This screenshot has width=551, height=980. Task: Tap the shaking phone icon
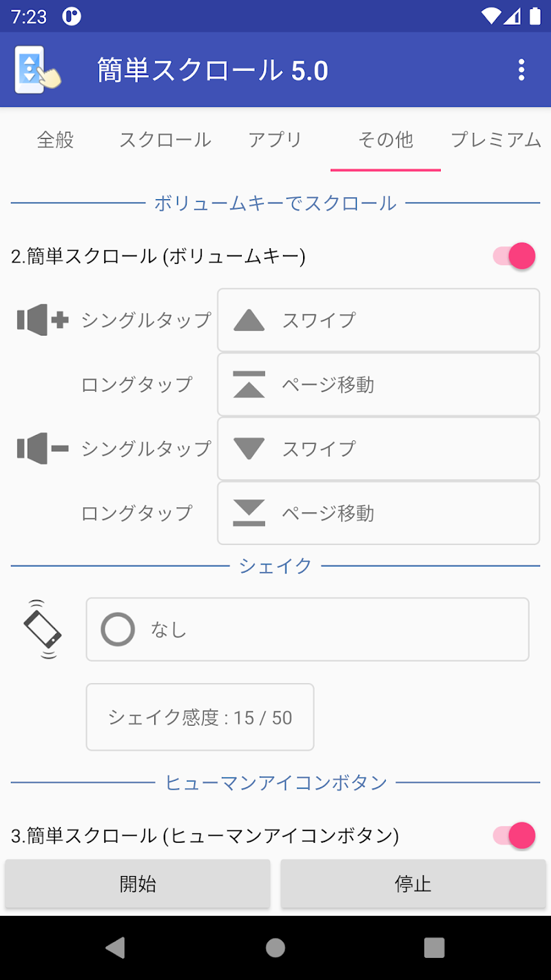43,629
